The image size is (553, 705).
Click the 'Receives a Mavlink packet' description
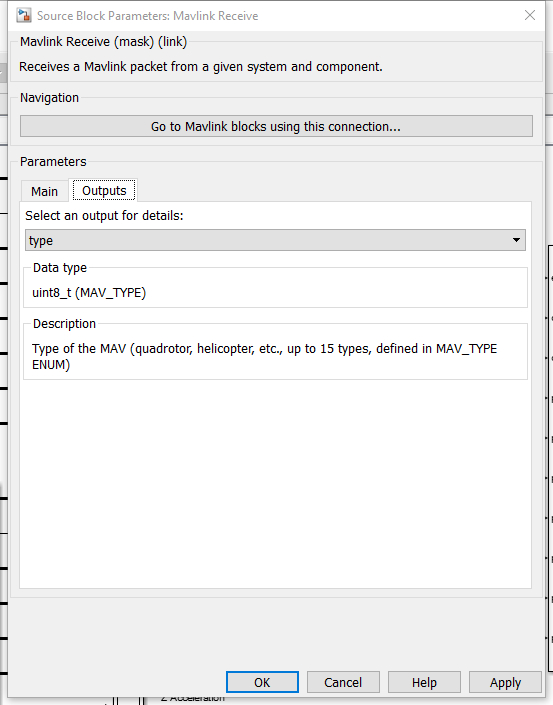click(x=201, y=67)
